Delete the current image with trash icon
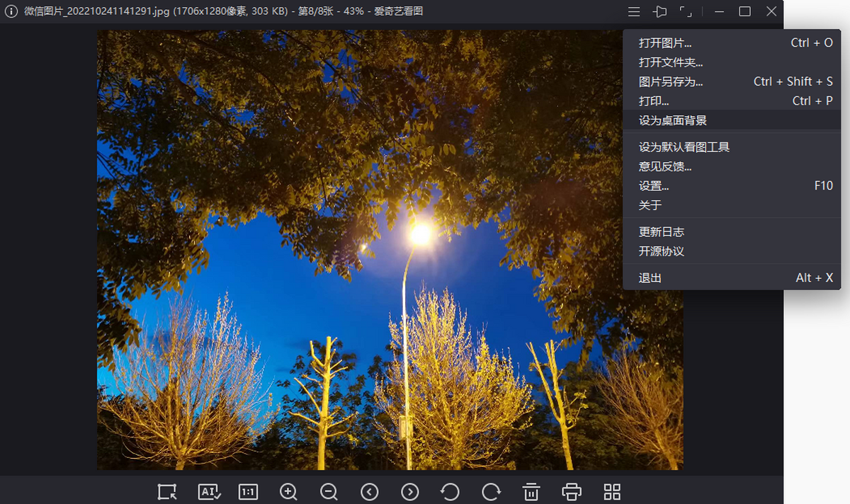850x504 pixels. (x=531, y=492)
